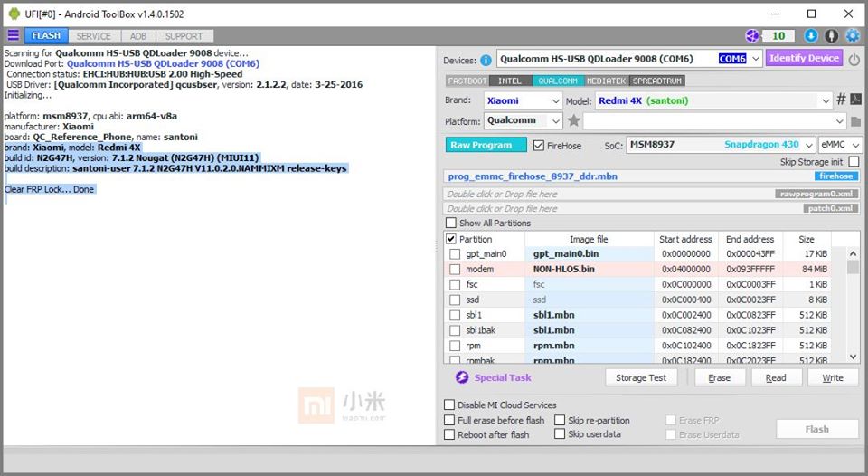Image resolution: width=868 pixels, height=476 pixels.
Task: Select the INTEL chipset tab
Action: (x=510, y=81)
